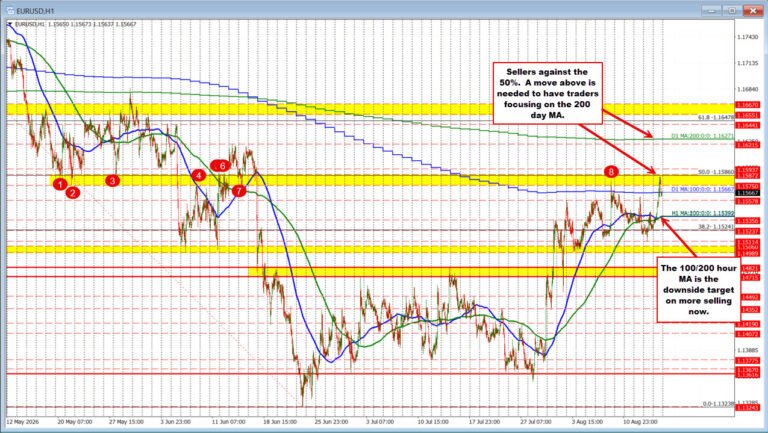Screen dimensions: 768x433
Task: Click the 10 Aug 23:00 time label
Action: point(639,421)
